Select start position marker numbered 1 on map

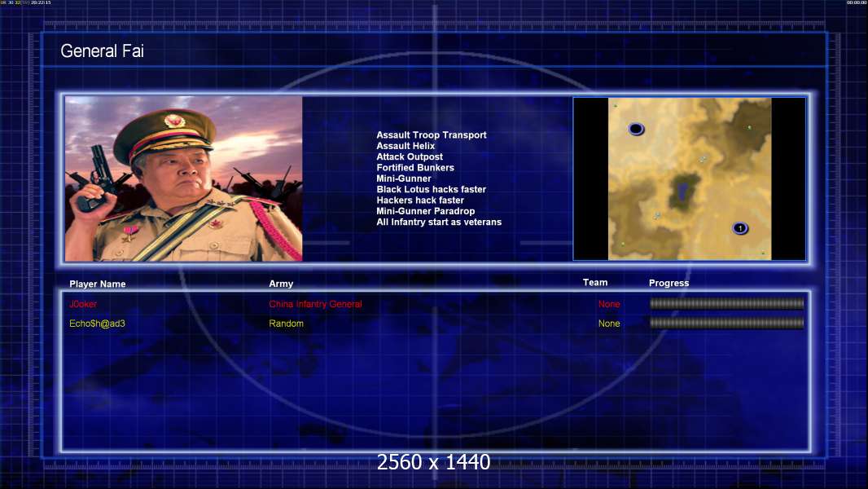740,228
